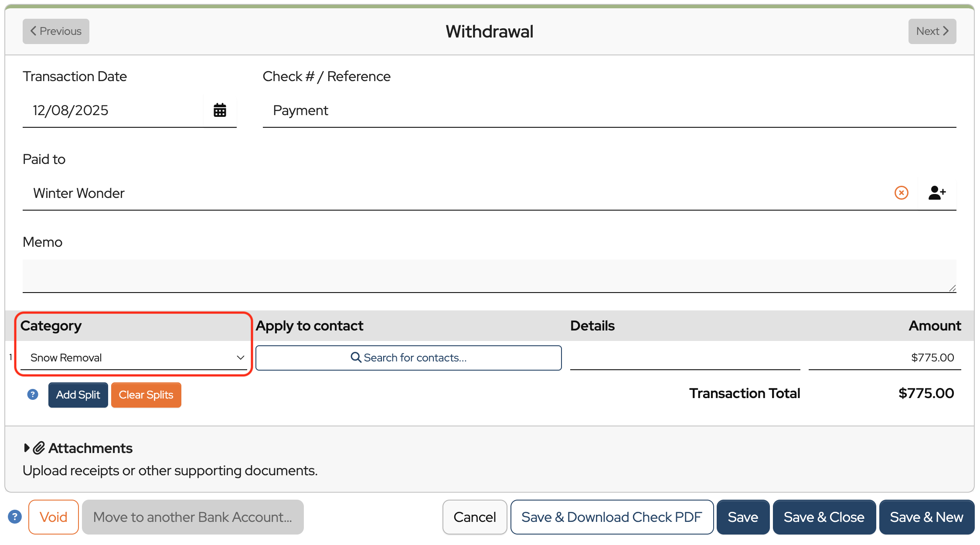Open the transaction date calendar picker
This screenshot has height=545, width=980.
[220, 110]
